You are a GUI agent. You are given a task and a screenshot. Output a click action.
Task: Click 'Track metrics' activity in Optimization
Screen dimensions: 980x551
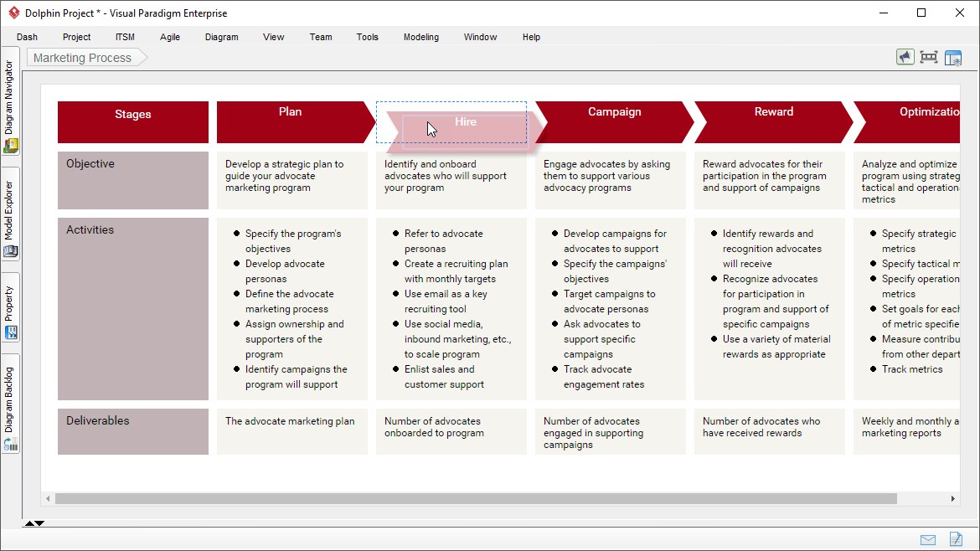pos(912,369)
